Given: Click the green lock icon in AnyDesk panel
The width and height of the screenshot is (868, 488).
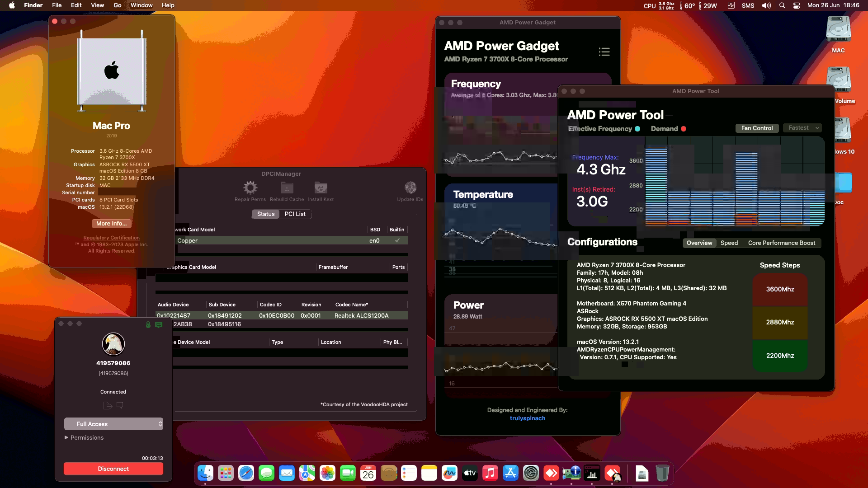Looking at the screenshot, I should [x=148, y=324].
